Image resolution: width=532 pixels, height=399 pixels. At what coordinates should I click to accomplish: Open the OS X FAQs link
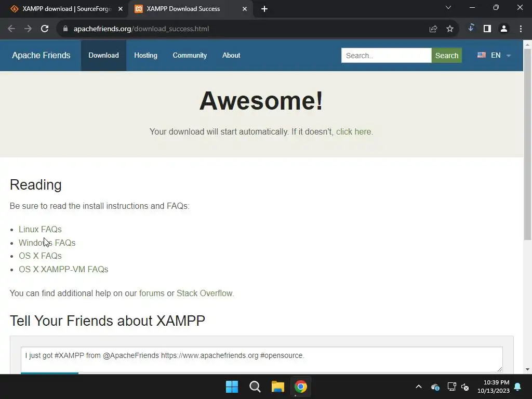tap(40, 256)
